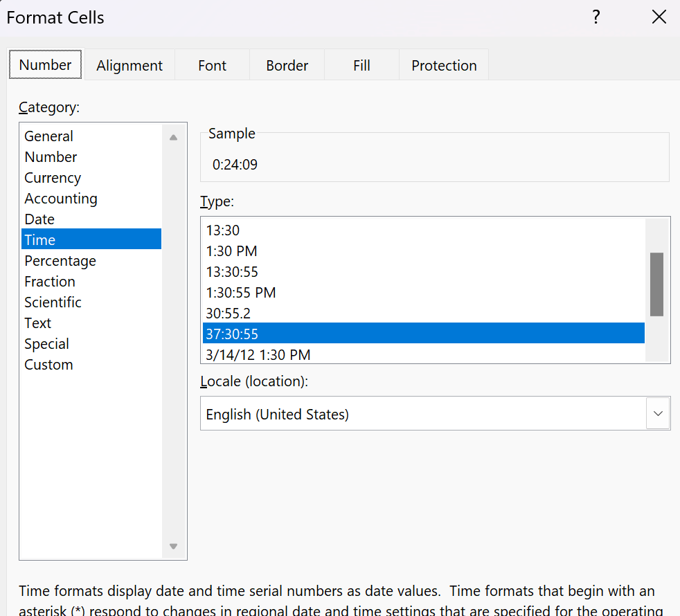680x616 pixels.
Task: Click the Help question mark icon
Action: [x=596, y=18]
